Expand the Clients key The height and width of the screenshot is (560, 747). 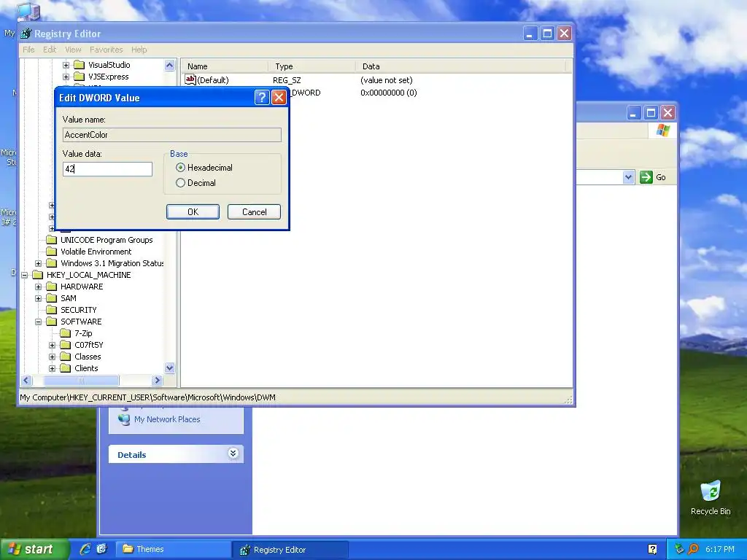click(x=52, y=368)
